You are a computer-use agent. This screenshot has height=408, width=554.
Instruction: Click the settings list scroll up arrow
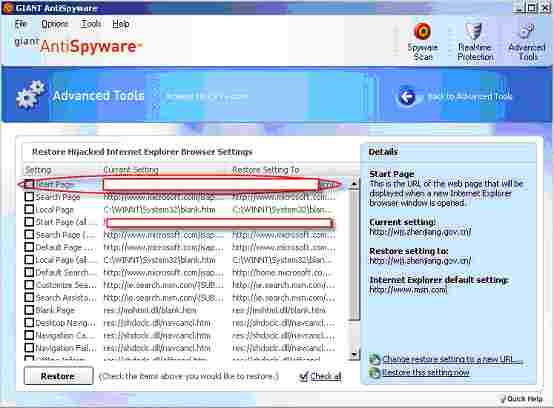354,184
